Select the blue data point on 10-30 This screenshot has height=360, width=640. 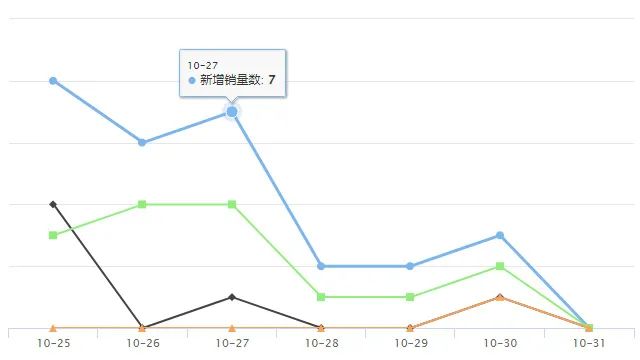point(500,235)
